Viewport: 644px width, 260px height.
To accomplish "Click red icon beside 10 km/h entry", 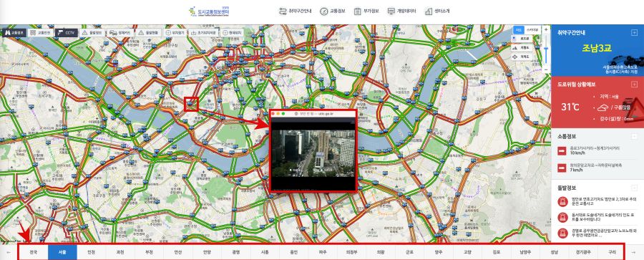I will point(562,151).
